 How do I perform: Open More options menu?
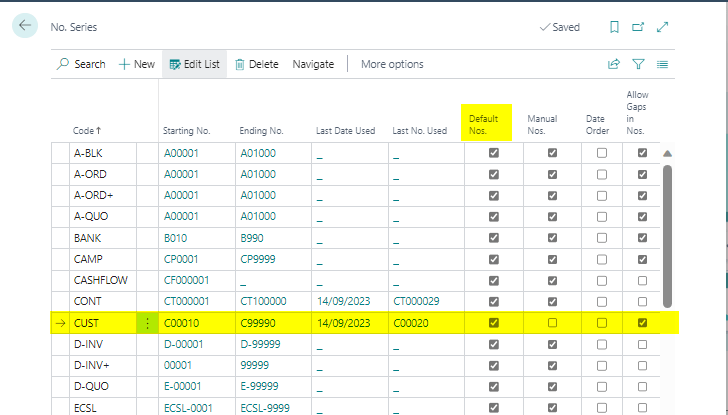click(x=392, y=64)
